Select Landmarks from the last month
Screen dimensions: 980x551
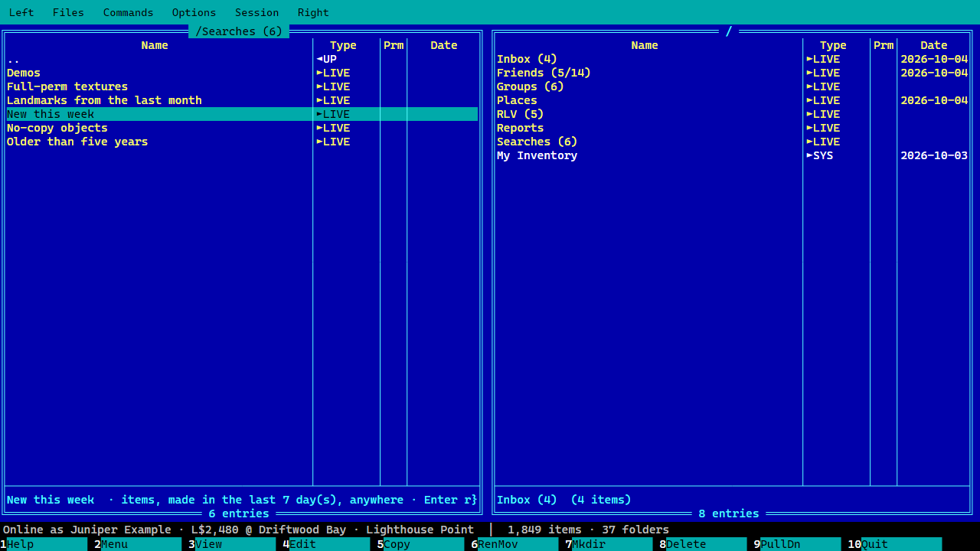[x=242, y=100]
